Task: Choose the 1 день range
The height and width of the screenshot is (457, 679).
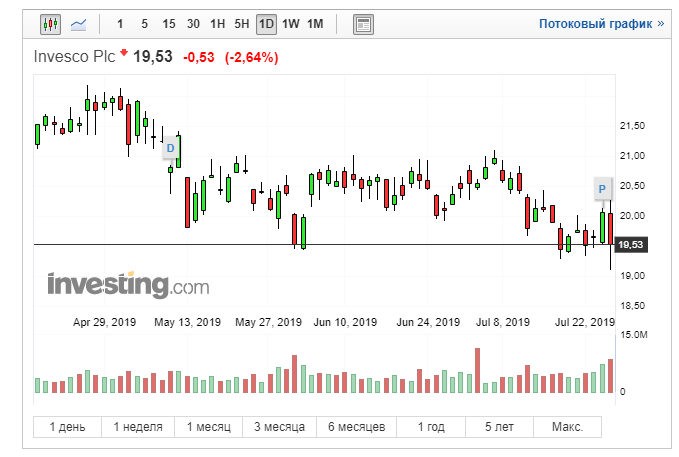Action: tap(67, 427)
